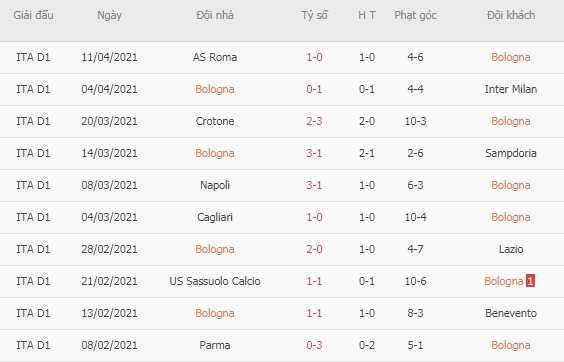Select the Tỷ số column header
This screenshot has height=362, width=564.
[x=314, y=15]
